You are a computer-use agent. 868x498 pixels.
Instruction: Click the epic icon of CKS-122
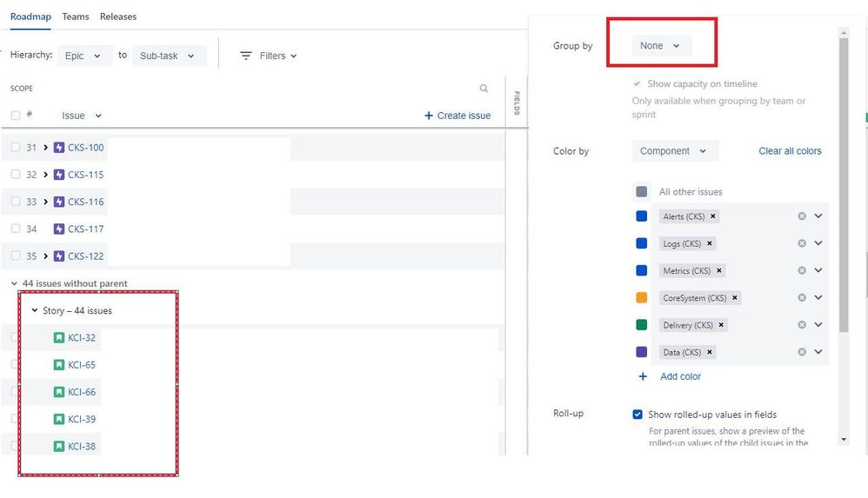pos(59,256)
